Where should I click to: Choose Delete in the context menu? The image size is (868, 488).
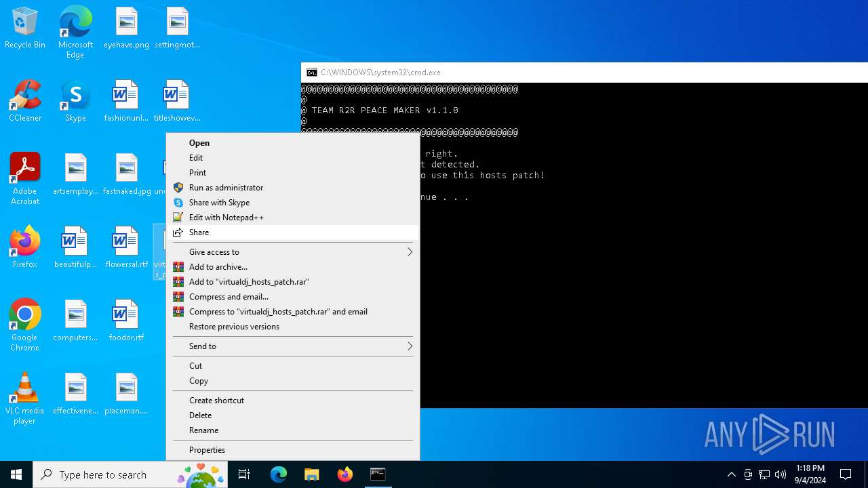coord(293,415)
